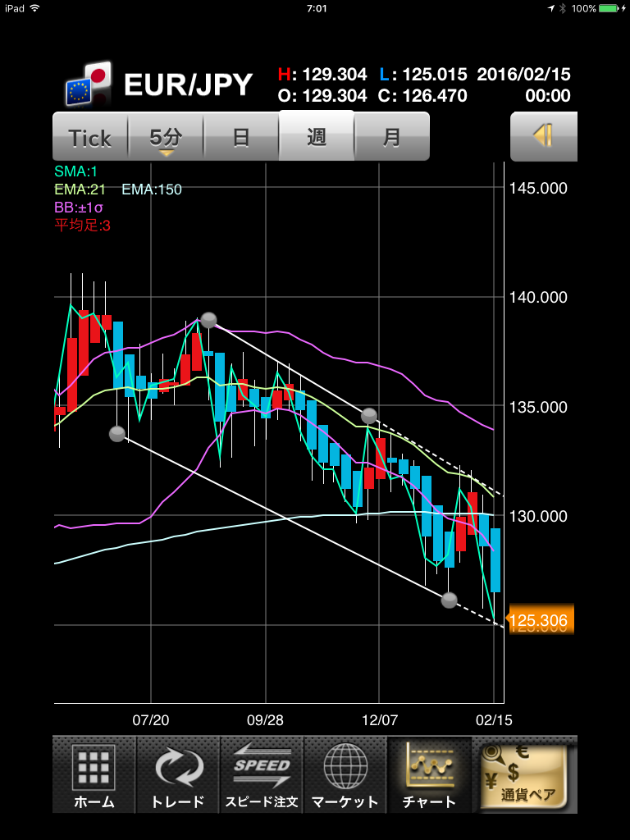Viewport: 630px width, 840px height.
Task: Tap the EMA:21 indicator label
Action: (80, 189)
